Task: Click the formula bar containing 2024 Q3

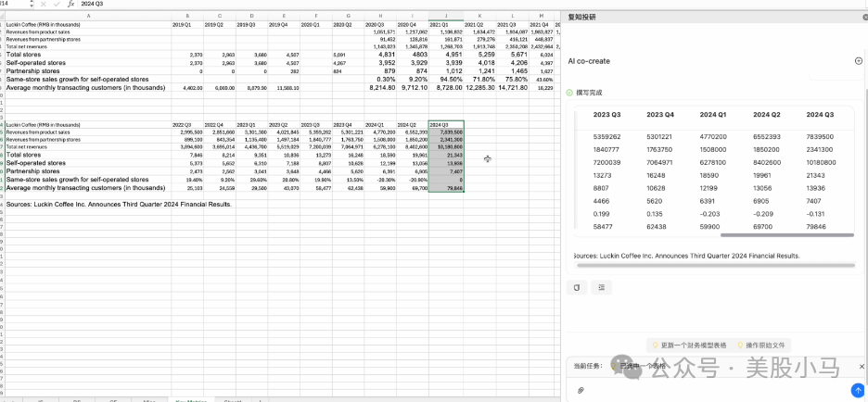Action: pyautogui.click(x=470, y=4)
